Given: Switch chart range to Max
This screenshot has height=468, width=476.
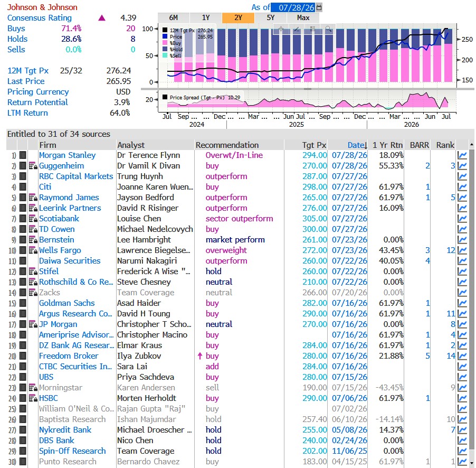Looking at the screenshot, I should coord(303,18).
